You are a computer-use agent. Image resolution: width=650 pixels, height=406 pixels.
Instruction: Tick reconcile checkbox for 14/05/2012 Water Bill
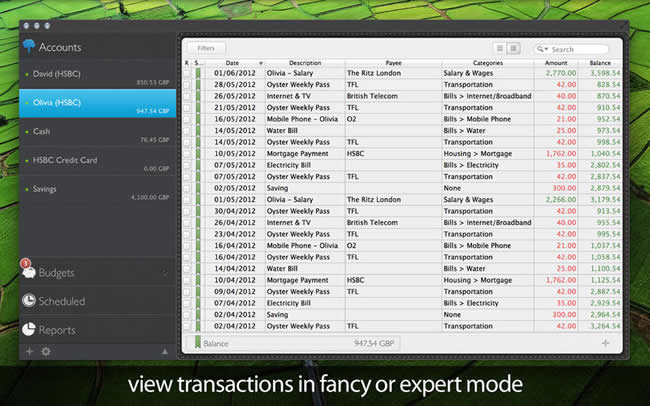point(187,131)
